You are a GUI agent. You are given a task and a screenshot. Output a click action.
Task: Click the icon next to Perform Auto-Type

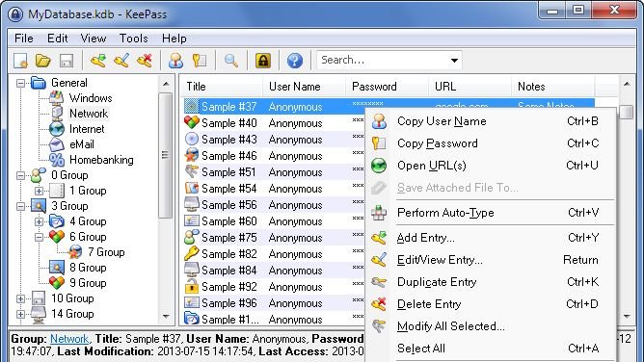click(x=379, y=213)
